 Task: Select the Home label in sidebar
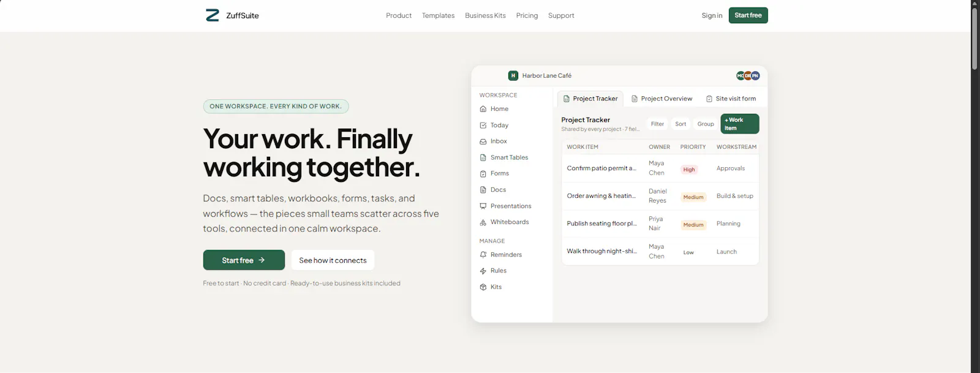pyautogui.click(x=499, y=109)
